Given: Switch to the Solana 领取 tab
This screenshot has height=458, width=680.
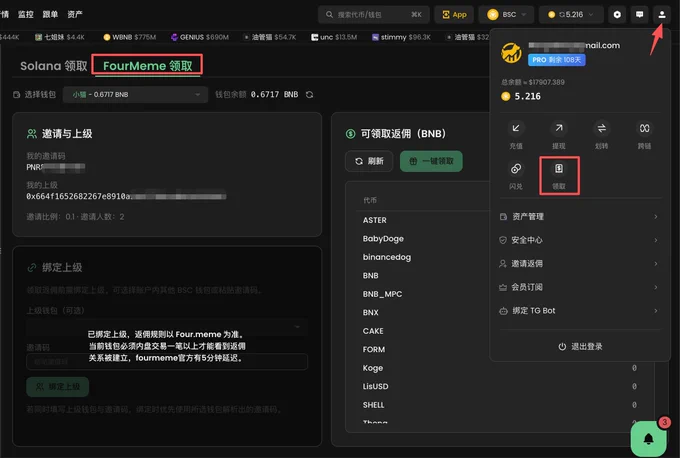Looking at the screenshot, I should [54, 66].
